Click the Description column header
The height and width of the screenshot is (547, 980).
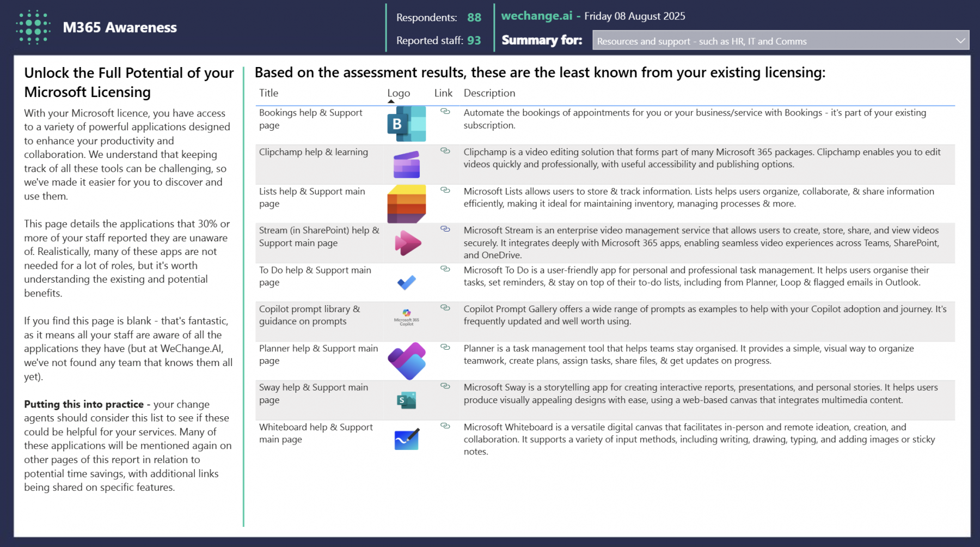pos(489,93)
